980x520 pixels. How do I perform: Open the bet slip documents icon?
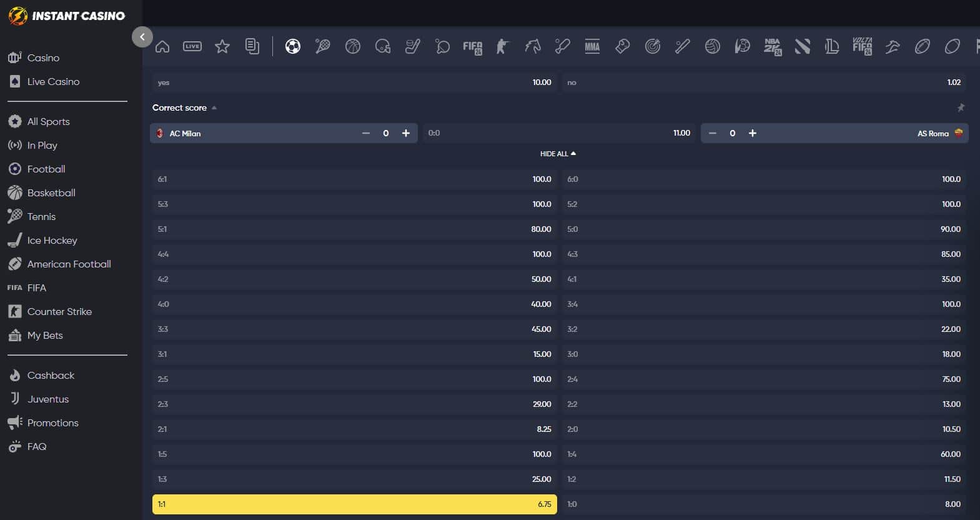tap(252, 46)
